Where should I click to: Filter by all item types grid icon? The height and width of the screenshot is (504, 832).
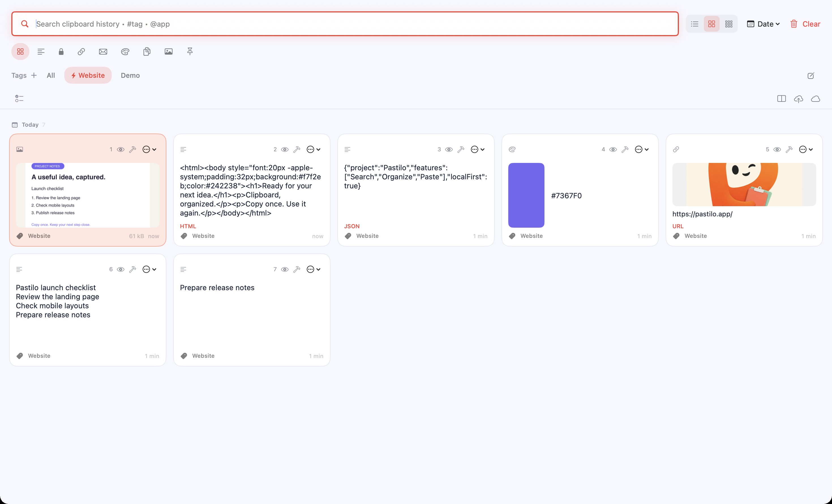pyautogui.click(x=20, y=51)
